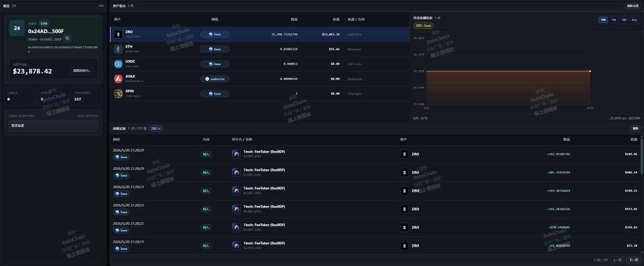Screen dimensions: 644x266
Task: Click the chart data point at 6/12
Action: 590,71
